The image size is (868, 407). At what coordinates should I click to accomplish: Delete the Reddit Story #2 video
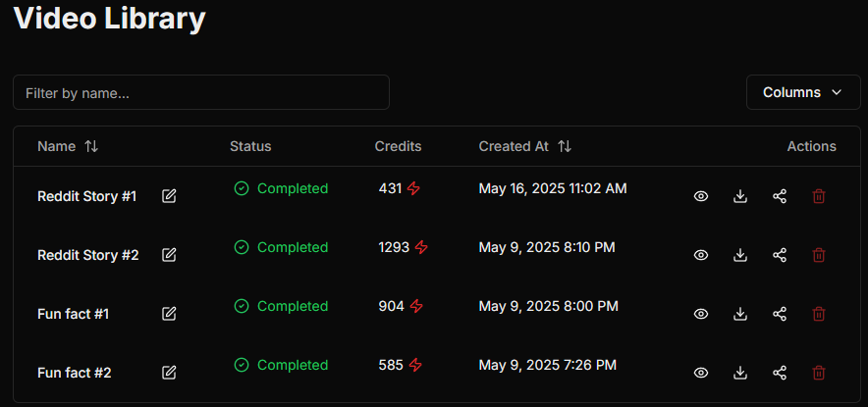pyautogui.click(x=819, y=255)
